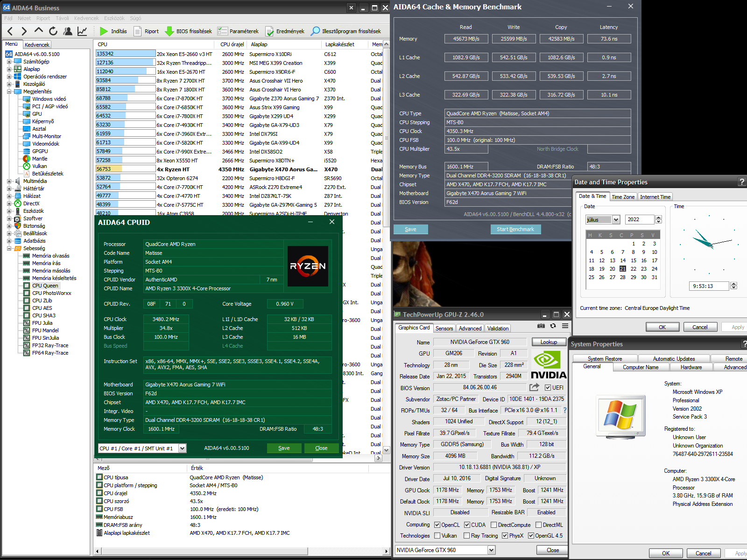This screenshot has height=560, width=747.
Task: Open the user icon in AIDA64 toolbar
Action: [68, 31]
